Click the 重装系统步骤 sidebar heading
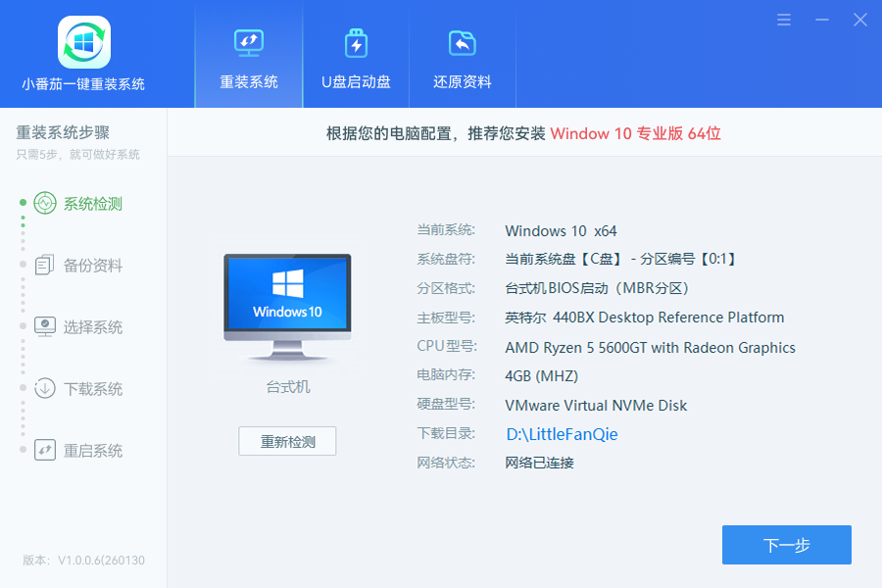This screenshot has width=882, height=588. pyautogui.click(x=63, y=133)
